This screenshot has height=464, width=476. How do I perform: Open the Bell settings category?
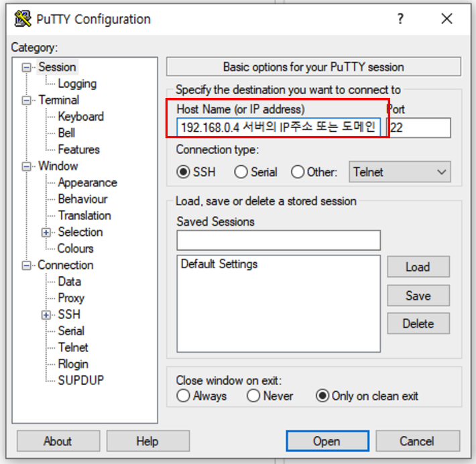point(66,133)
